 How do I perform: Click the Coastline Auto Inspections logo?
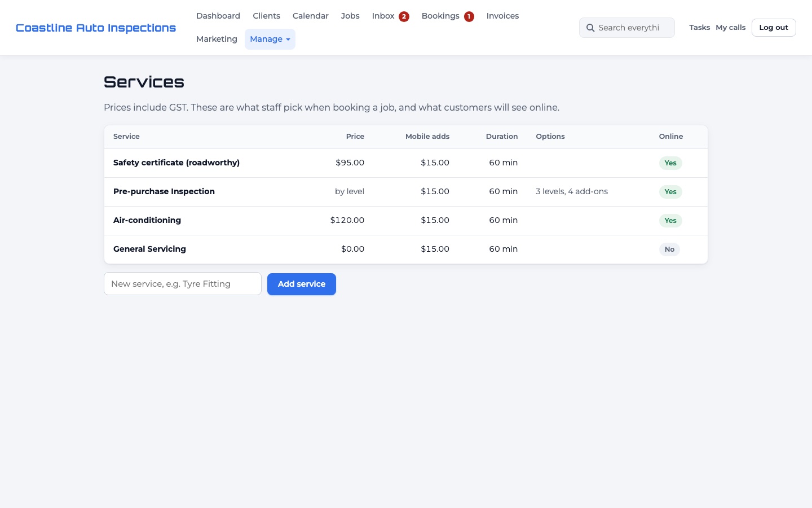[x=96, y=28]
